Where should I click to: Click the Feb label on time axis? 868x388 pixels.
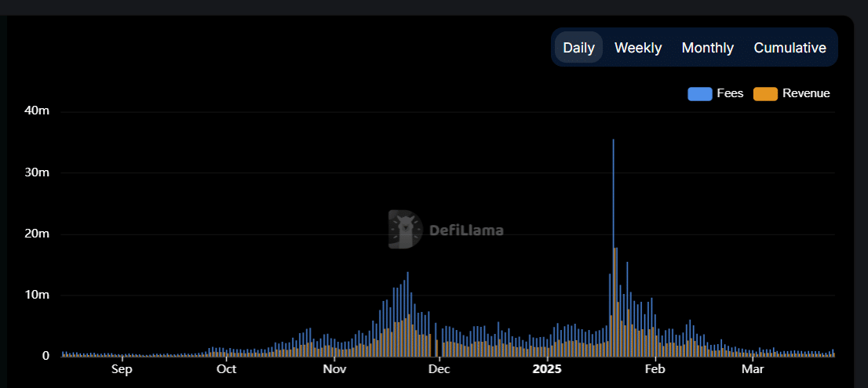[x=655, y=368]
